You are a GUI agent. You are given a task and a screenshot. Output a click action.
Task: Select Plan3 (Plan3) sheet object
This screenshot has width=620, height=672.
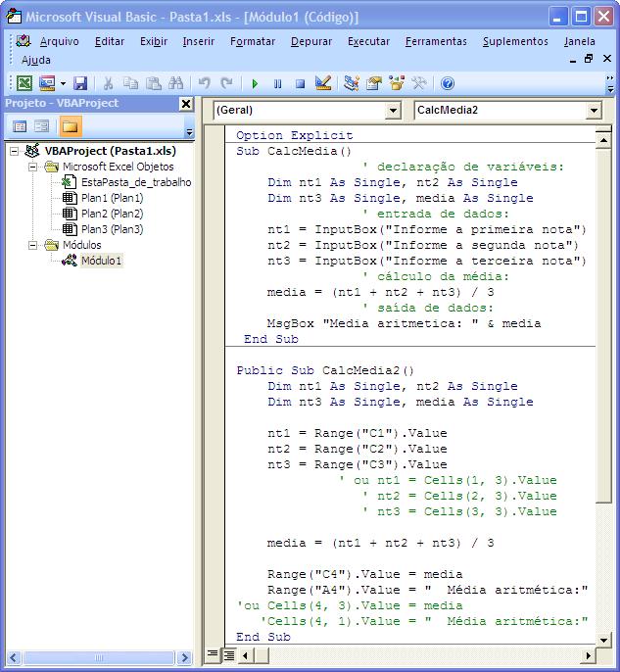[x=113, y=229]
